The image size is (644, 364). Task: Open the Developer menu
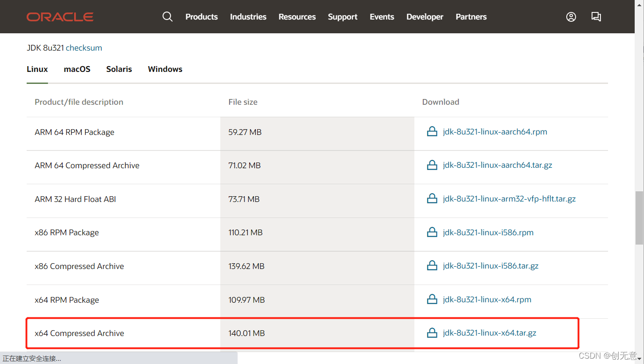click(x=425, y=17)
